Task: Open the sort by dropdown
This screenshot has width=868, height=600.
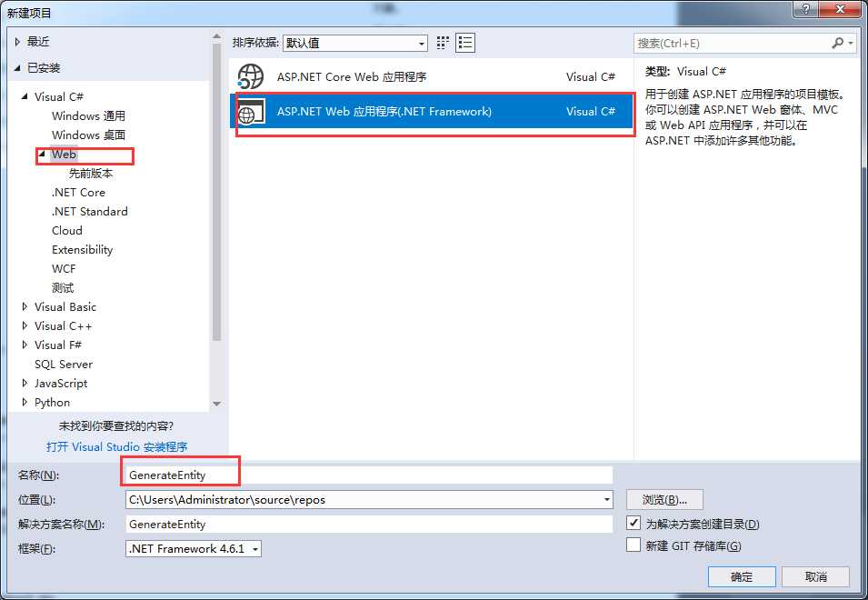Action: [x=354, y=43]
